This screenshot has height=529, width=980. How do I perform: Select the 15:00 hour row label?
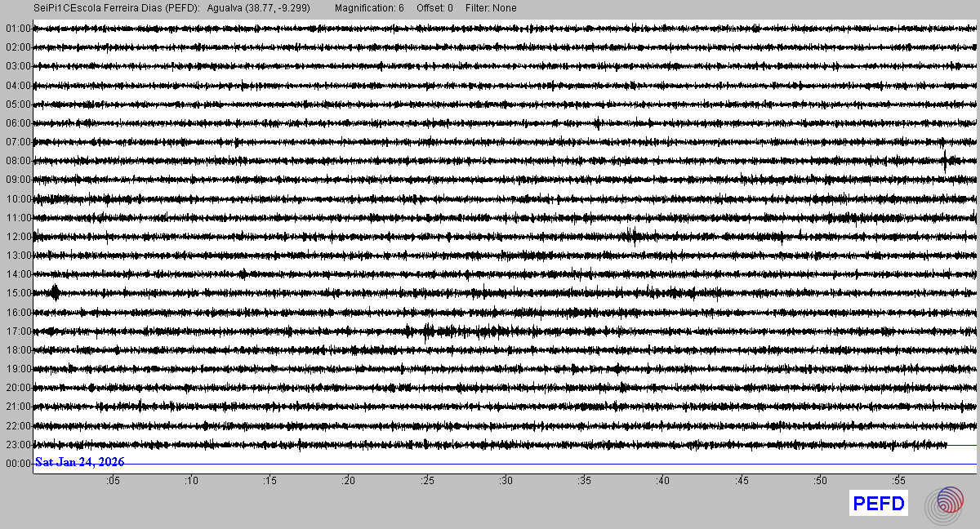point(17,293)
